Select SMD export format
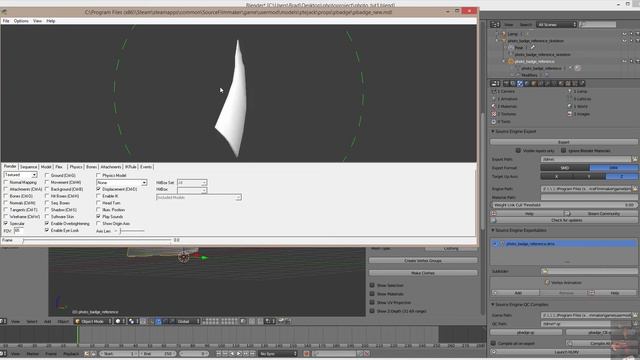This screenshot has height=360, width=640. tap(565, 168)
